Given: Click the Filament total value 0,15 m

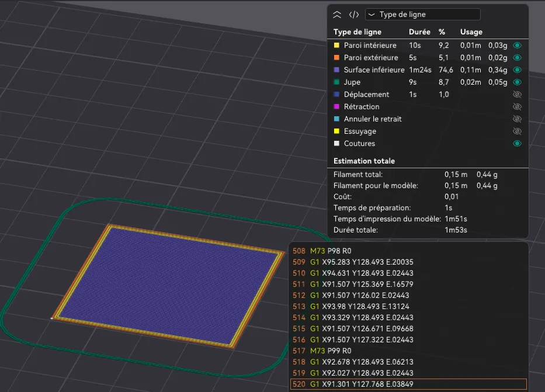Looking at the screenshot, I should (456, 175).
